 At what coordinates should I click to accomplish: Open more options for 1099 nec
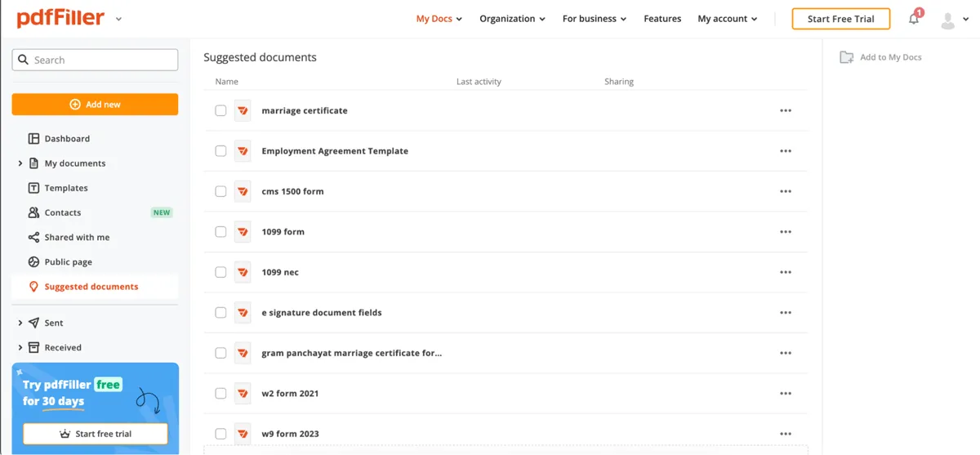[x=786, y=272]
